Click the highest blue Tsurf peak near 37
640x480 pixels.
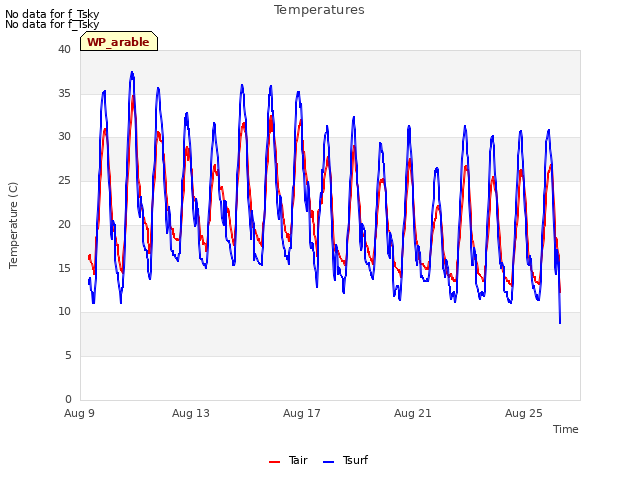point(132,73)
